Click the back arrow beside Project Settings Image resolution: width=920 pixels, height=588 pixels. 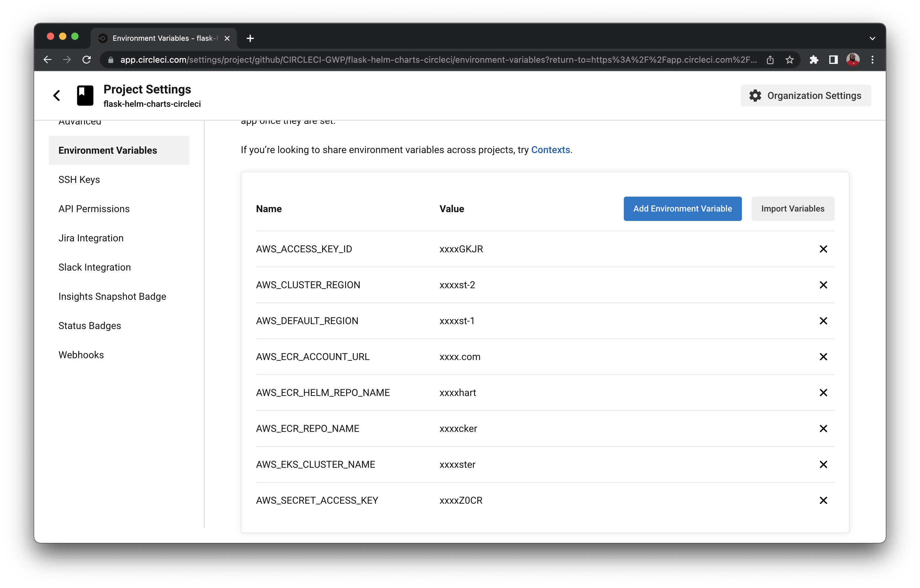coord(57,95)
